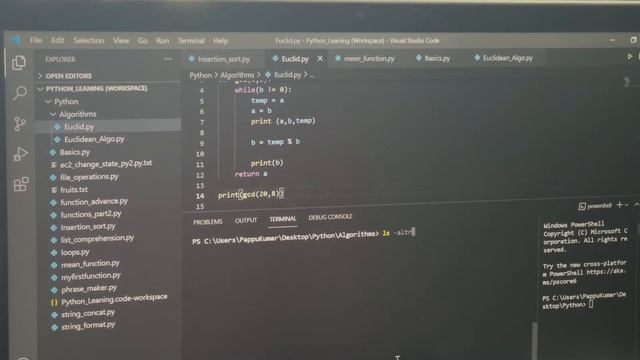Maximize panel with the up chevron
The height and width of the screenshot is (360, 640).
(636, 204)
